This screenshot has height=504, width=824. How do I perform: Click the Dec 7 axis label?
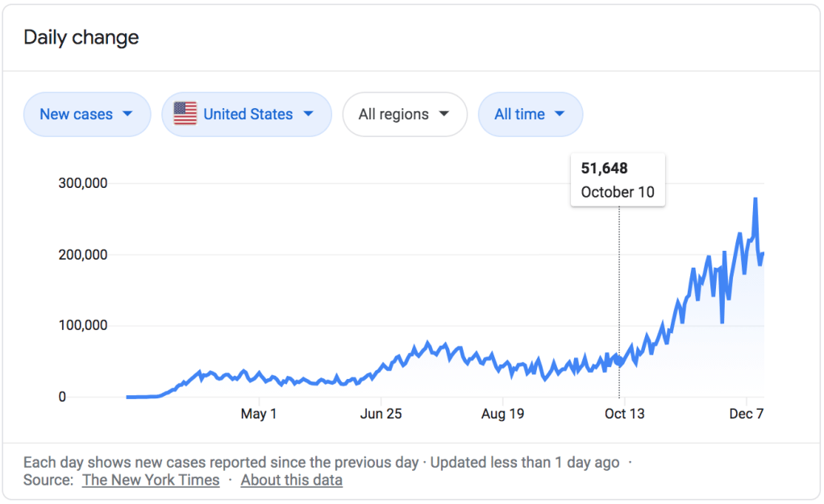747,414
